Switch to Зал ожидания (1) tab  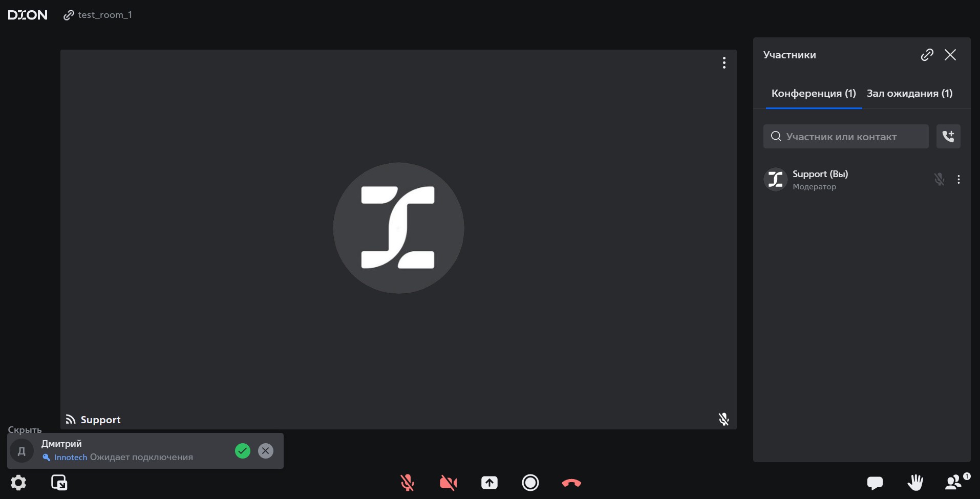(909, 93)
